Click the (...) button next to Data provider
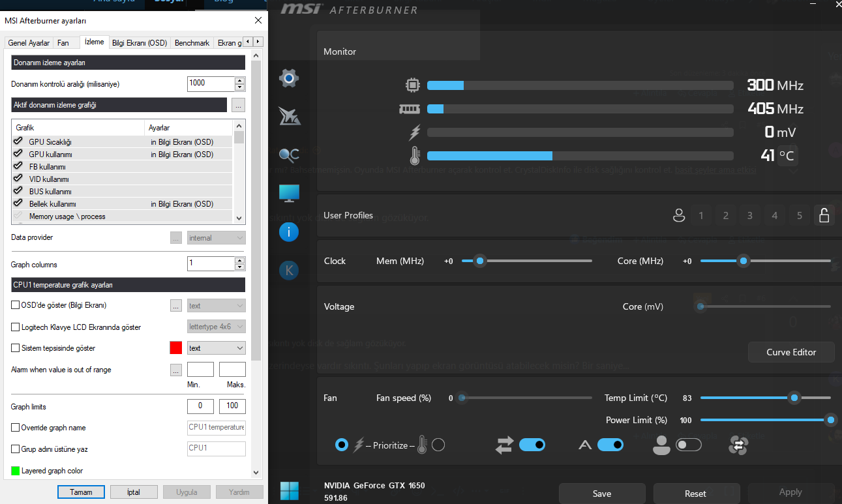Image resolution: width=842 pixels, height=504 pixels. (175, 238)
